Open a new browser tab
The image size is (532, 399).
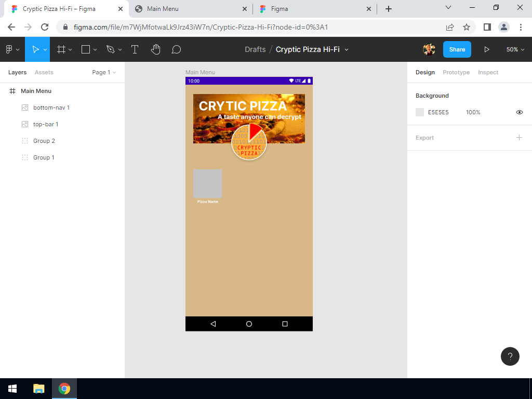(389, 9)
